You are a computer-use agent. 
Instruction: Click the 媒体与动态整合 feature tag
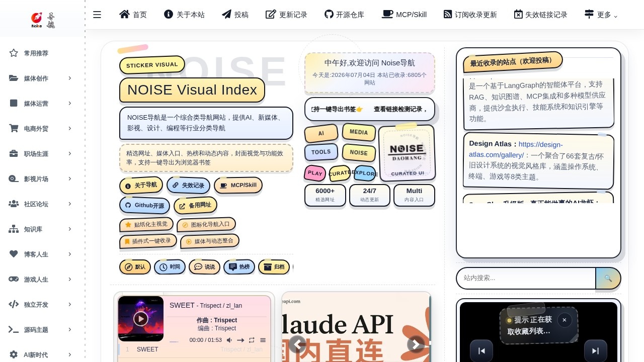(x=210, y=241)
